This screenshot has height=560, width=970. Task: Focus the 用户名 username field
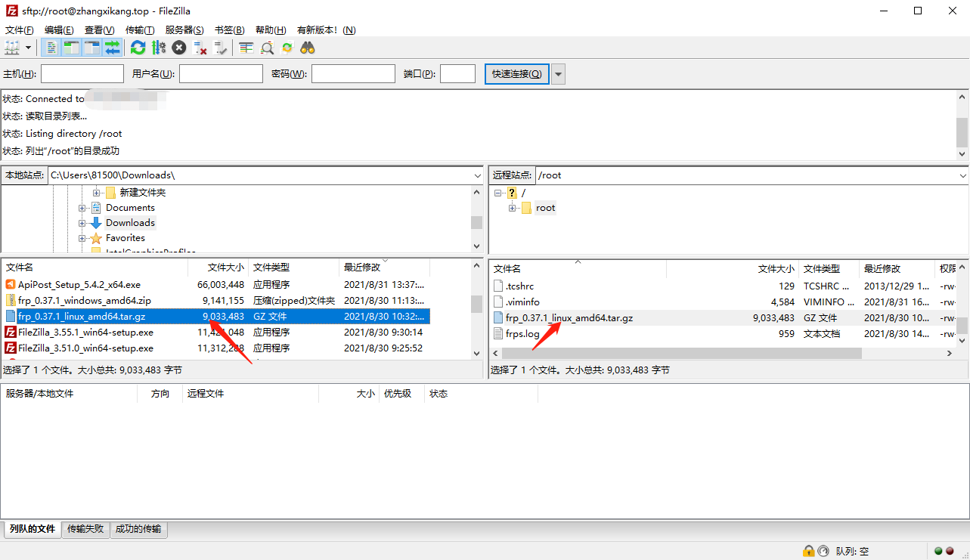click(x=221, y=73)
